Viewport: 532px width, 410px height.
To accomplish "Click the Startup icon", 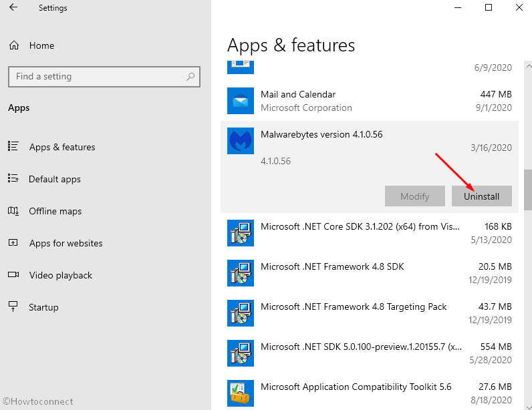I will (x=13, y=306).
